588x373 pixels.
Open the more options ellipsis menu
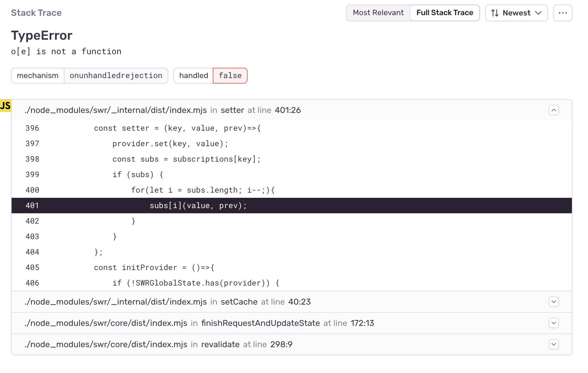563,13
